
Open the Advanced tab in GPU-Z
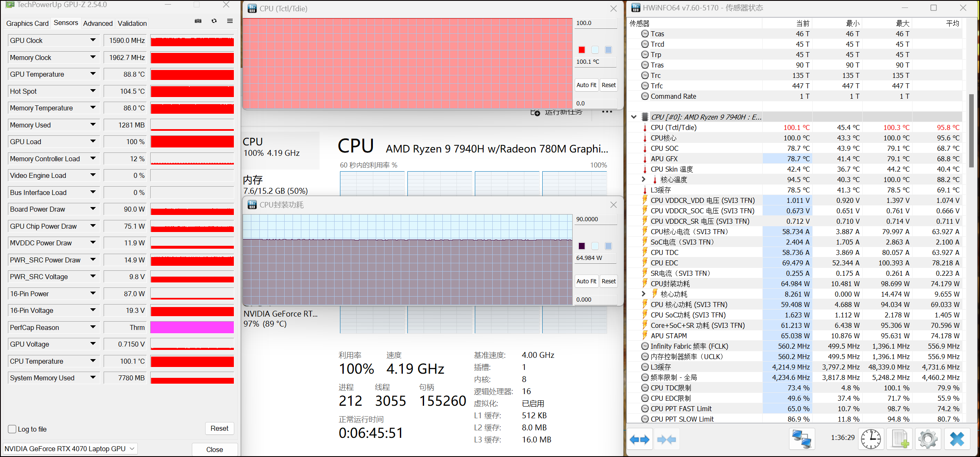pos(98,23)
